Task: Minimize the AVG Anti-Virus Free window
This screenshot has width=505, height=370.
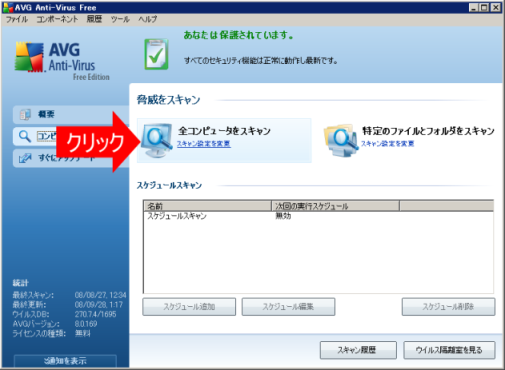Action: [474, 7]
